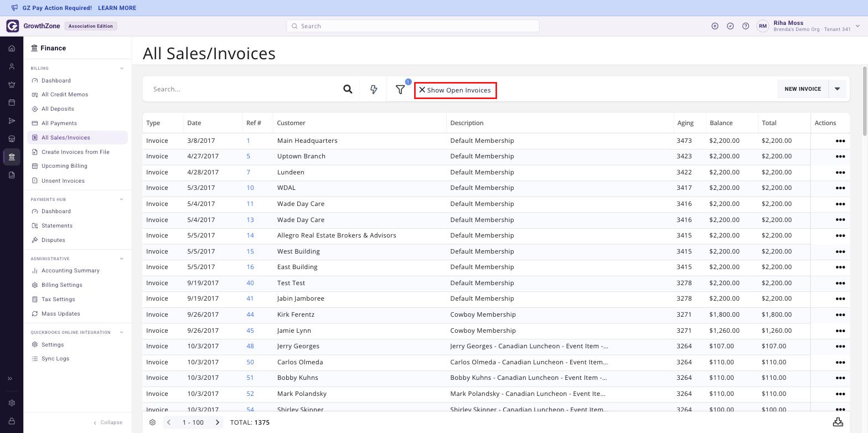Screen dimensions: 868x433
Task: Open the tasks checkmark icon in header
Action: [x=730, y=26]
